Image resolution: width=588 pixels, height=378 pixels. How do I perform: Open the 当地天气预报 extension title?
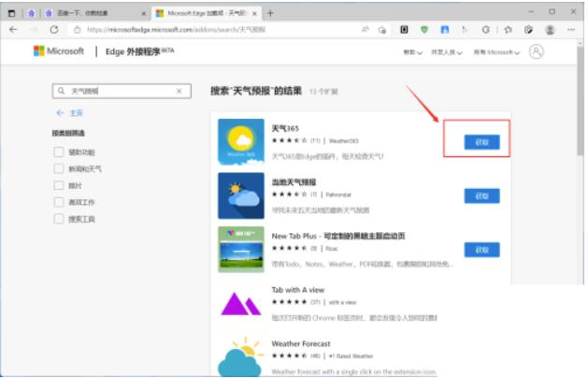click(x=294, y=182)
